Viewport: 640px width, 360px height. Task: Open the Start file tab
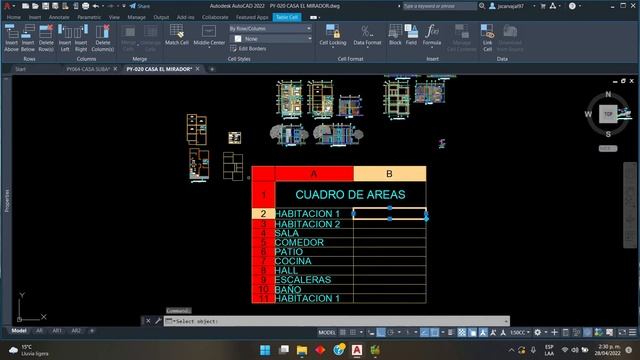(20, 69)
